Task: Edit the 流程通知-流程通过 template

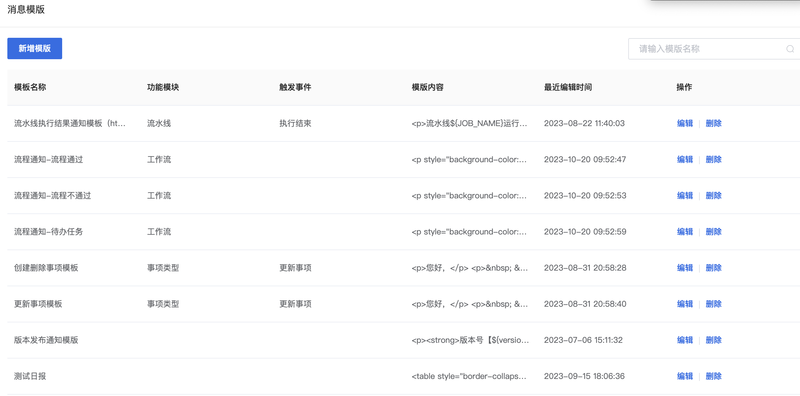Action: click(685, 160)
